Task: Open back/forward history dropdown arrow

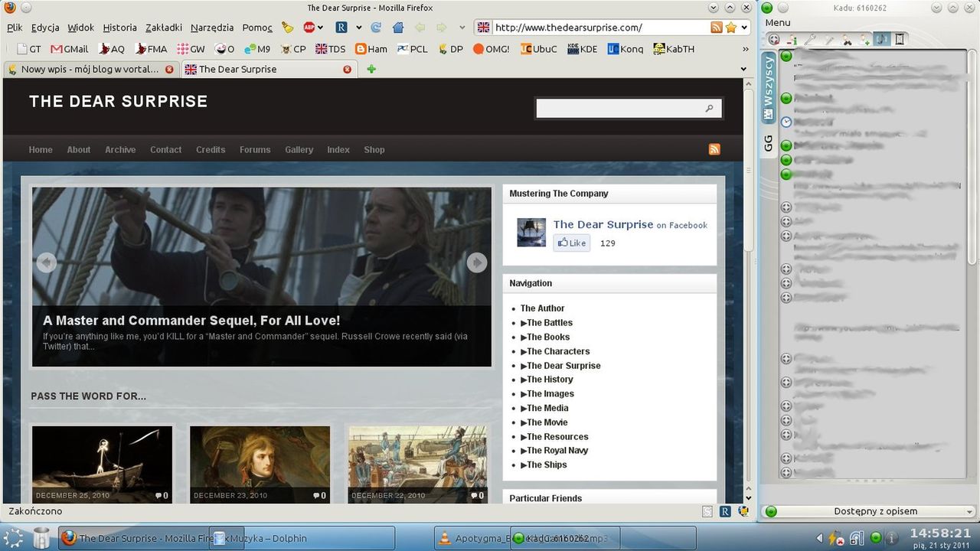Action: [462, 28]
